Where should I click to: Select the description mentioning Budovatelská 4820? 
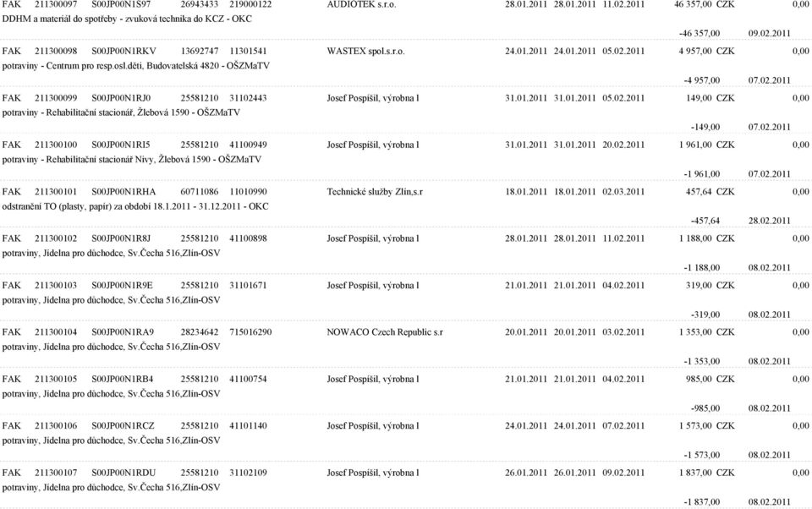click(135, 66)
